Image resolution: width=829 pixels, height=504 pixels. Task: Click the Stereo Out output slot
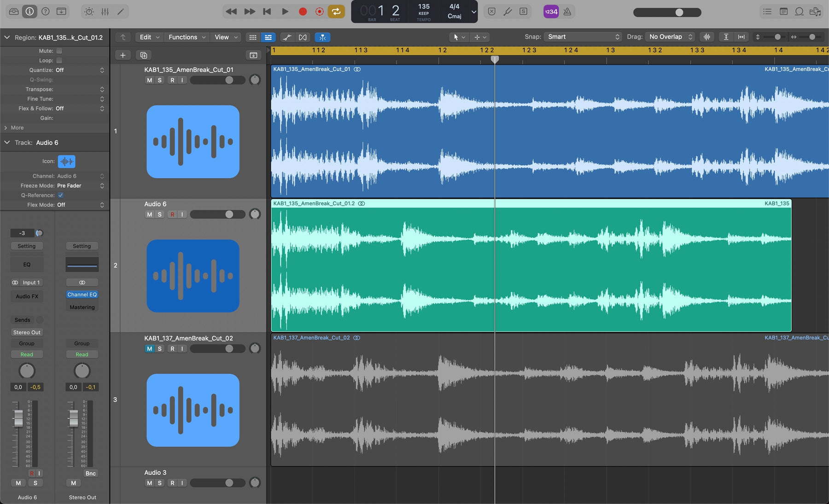coord(27,332)
